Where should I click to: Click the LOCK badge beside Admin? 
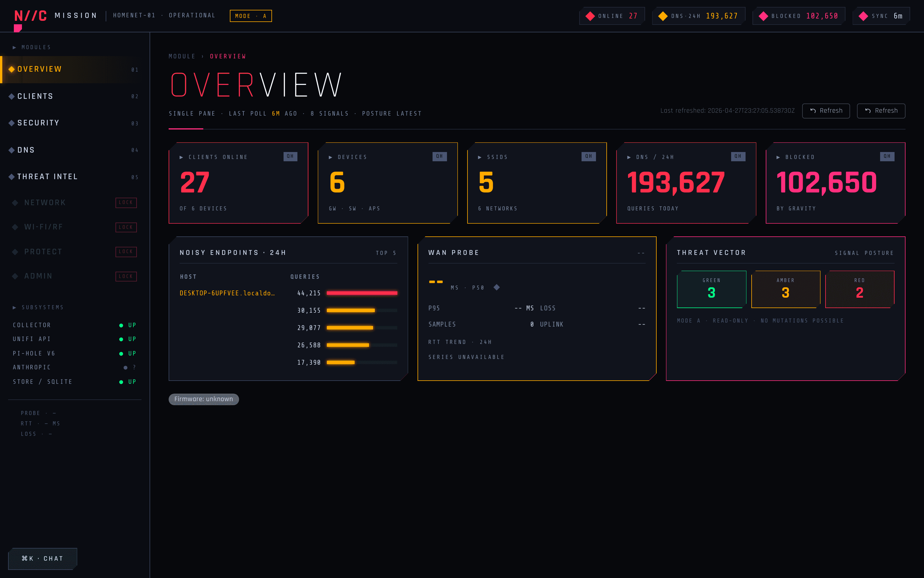point(126,276)
